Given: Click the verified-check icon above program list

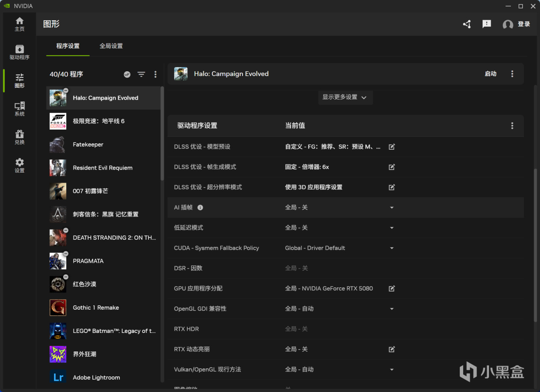Looking at the screenshot, I should [127, 74].
